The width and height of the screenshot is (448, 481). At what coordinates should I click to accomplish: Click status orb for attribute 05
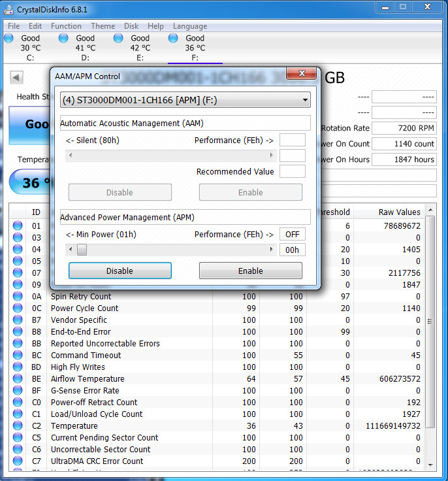click(18, 261)
